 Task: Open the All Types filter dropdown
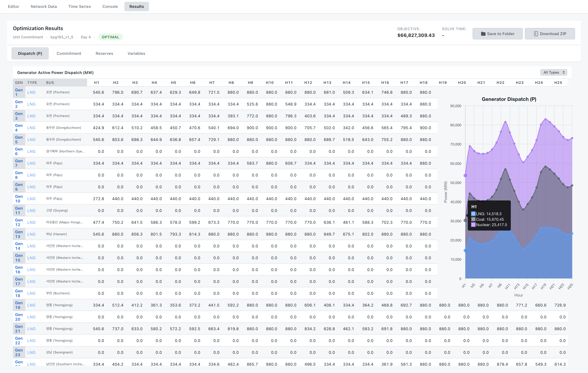click(553, 73)
